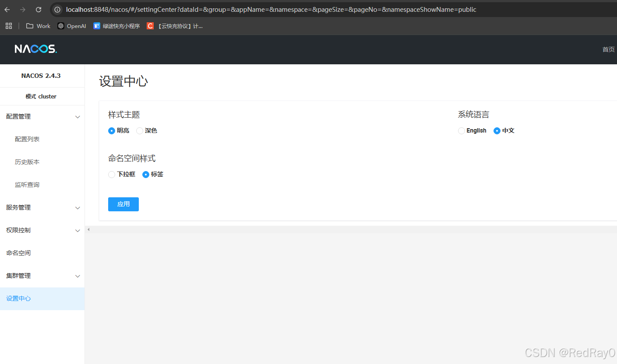Open the OpenAI bookmark

72,26
